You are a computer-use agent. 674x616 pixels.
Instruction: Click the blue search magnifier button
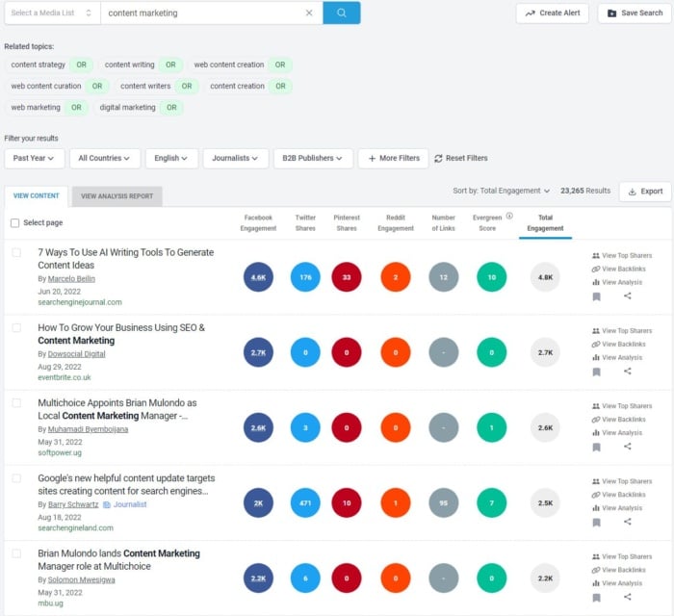(x=341, y=13)
